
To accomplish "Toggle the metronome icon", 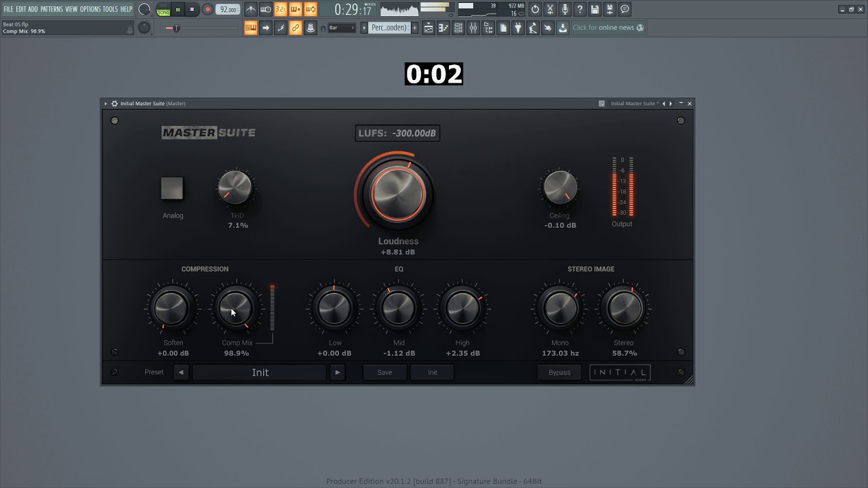I will click(251, 9).
